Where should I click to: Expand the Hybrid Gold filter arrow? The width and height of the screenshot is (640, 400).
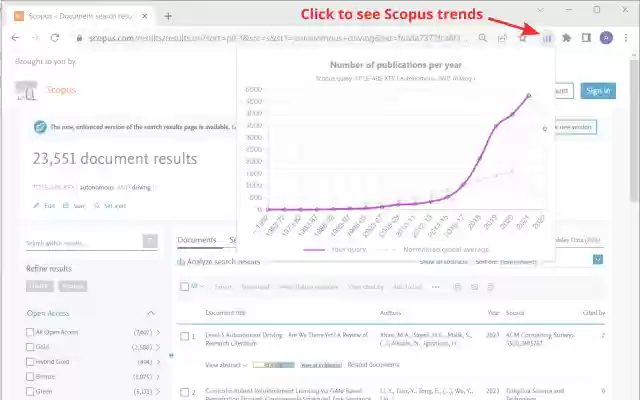[x=158, y=362]
